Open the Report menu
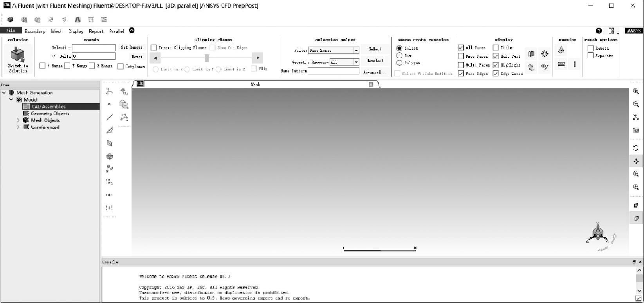This screenshot has width=644, height=303. 96,31
